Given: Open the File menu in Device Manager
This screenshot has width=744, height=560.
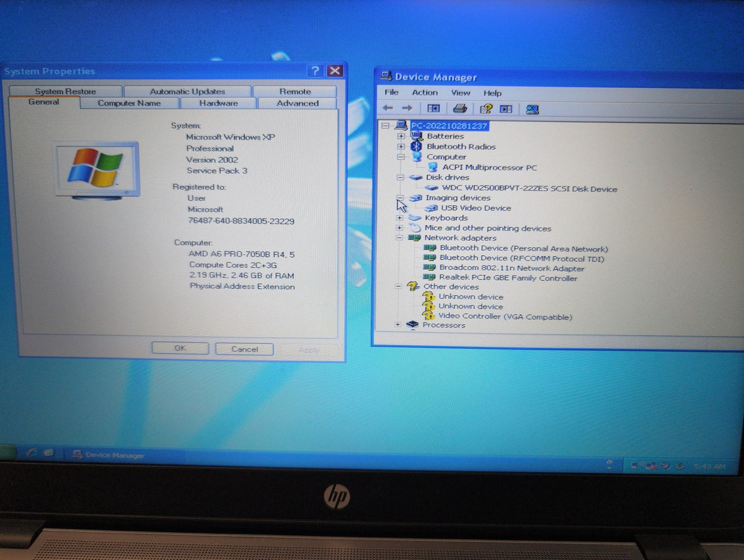Looking at the screenshot, I should coord(391,92).
